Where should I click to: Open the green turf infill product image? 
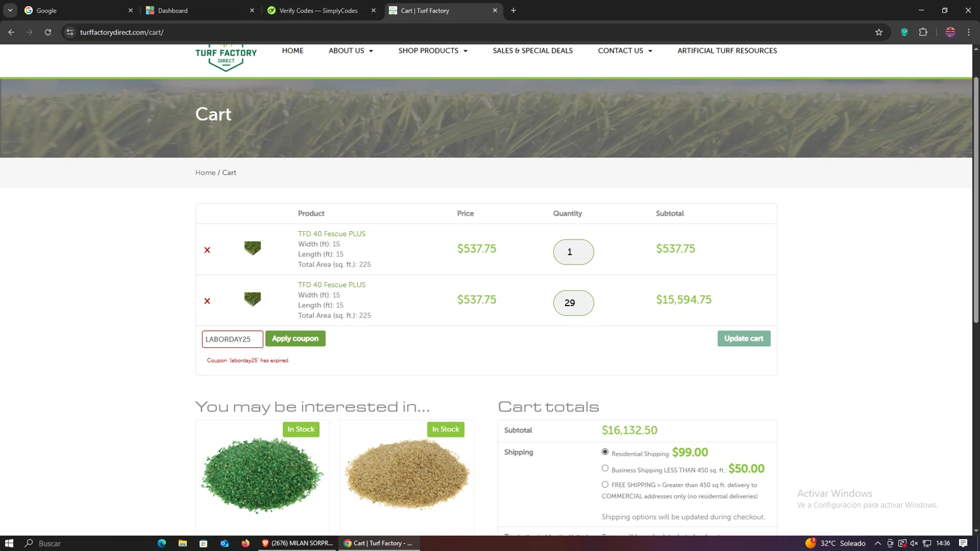point(263,475)
